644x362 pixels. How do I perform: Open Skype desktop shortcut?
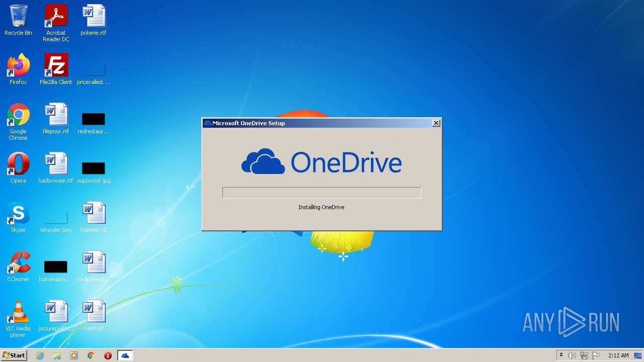18,217
